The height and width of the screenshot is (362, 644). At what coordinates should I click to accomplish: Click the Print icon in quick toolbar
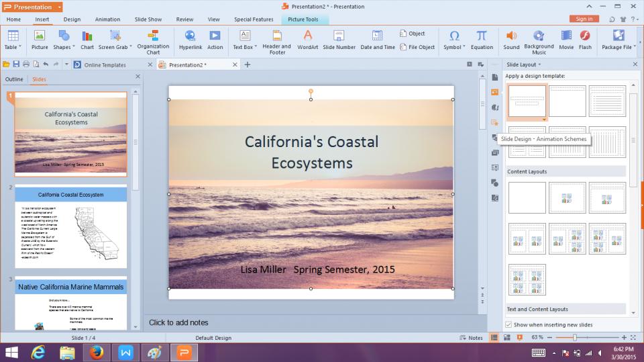pos(26,64)
